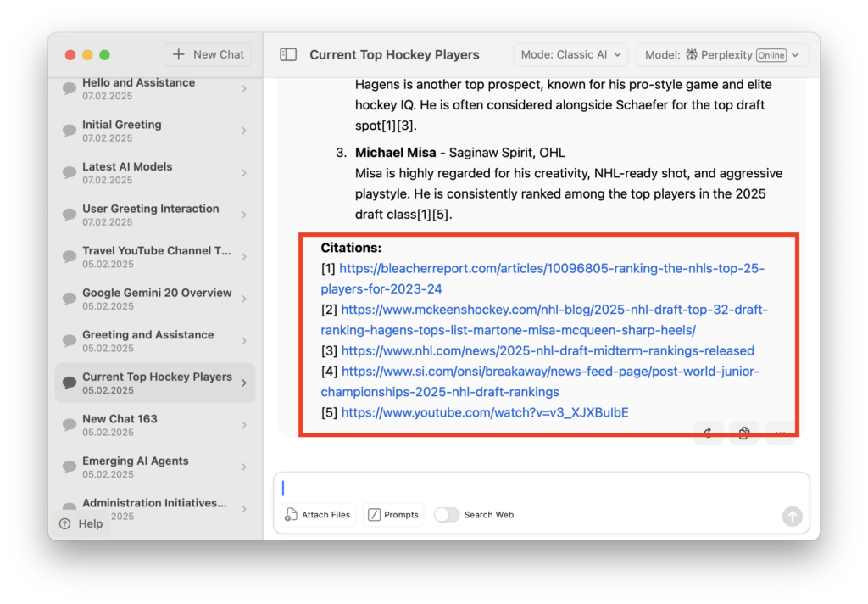Click the chat bubble icon beside User Greeting Interaction
Viewport: 868px width, 604px height.
(70, 215)
